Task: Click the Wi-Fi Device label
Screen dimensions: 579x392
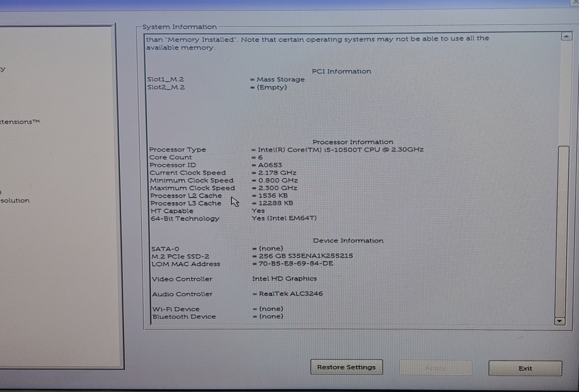Action: [176, 309]
